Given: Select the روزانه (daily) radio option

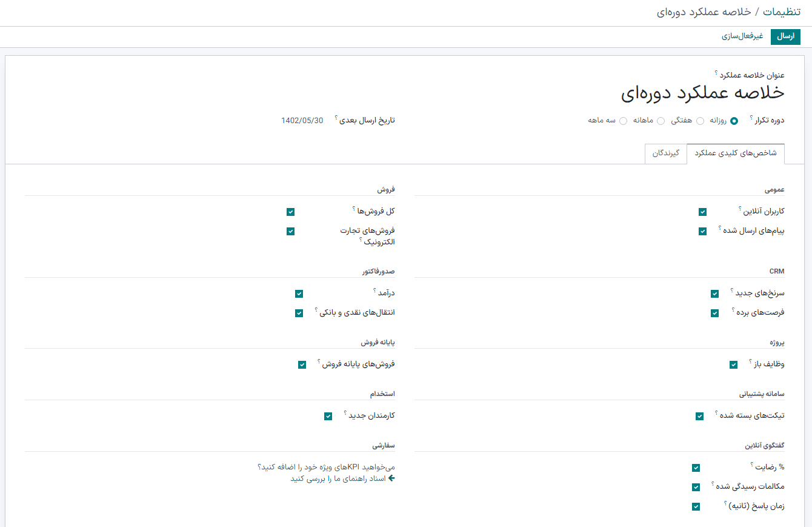Looking at the screenshot, I should pyautogui.click(x=734, y=121).
